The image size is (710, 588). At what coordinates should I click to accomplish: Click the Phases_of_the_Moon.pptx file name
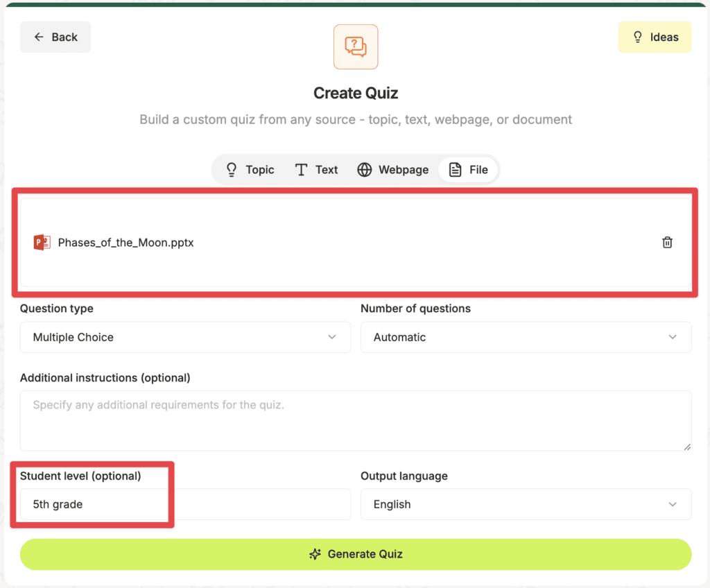(126, 243)
